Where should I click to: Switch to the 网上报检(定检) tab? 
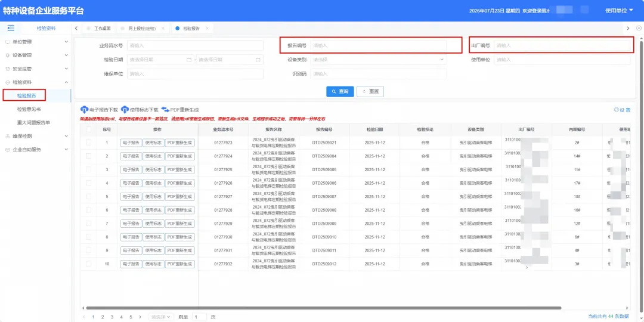(x=142, y=29)
